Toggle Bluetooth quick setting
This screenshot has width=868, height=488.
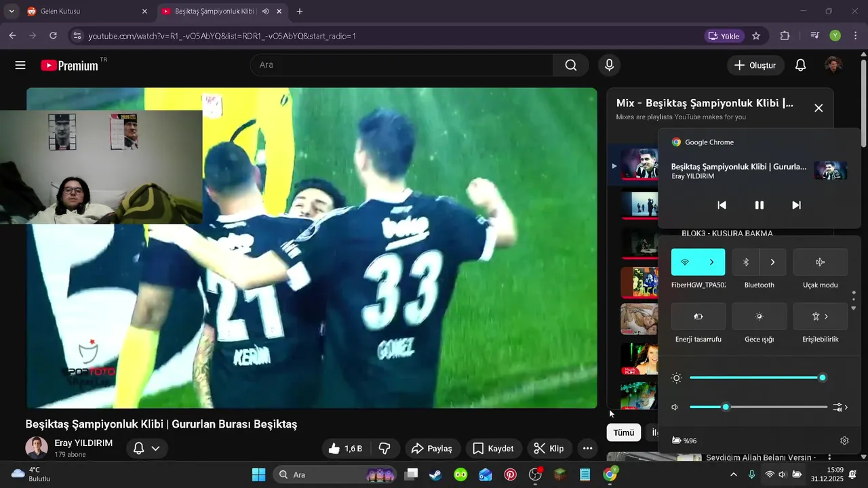pyautogui.click(x=746, y=262)
